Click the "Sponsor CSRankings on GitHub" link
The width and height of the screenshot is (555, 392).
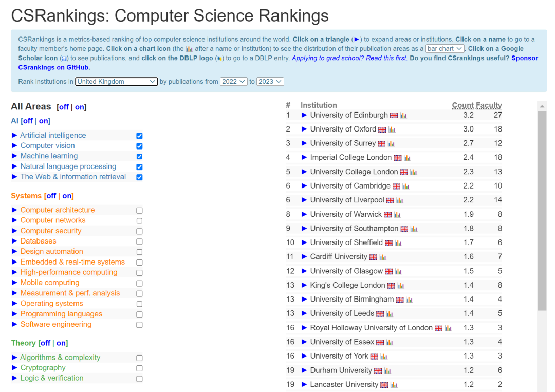click(524, 58)
